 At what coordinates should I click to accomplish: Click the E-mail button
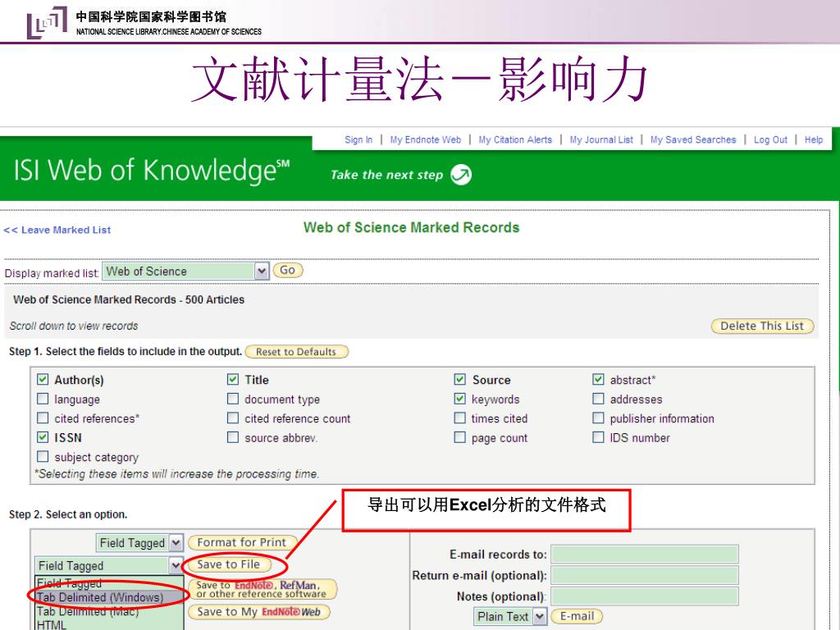[x=577, y=616]
